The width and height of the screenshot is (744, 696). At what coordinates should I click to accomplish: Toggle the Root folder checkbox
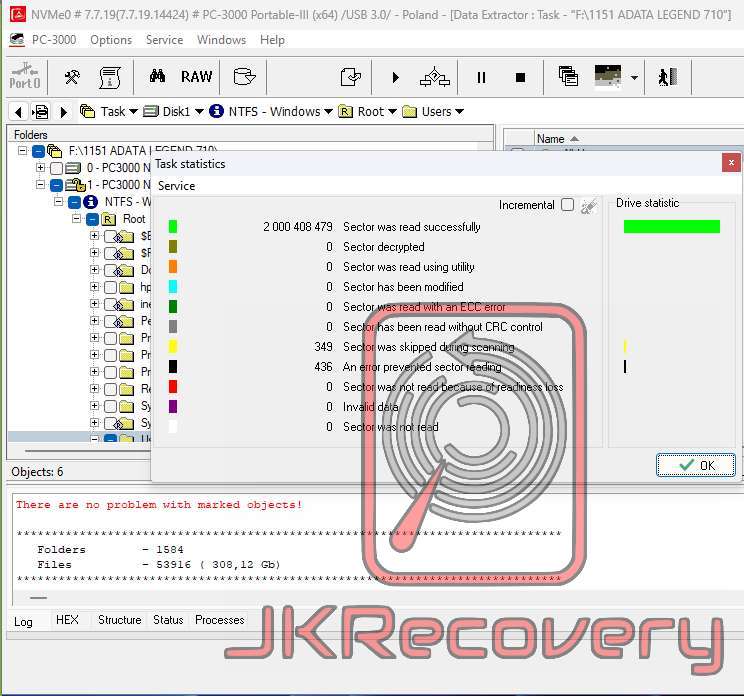(92, 219)
